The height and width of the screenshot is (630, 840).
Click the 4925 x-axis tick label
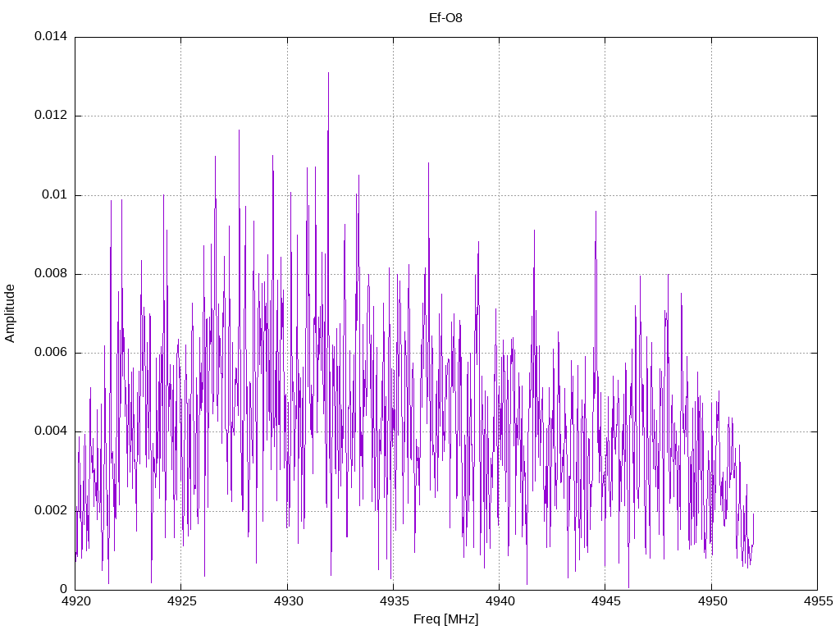181,601
